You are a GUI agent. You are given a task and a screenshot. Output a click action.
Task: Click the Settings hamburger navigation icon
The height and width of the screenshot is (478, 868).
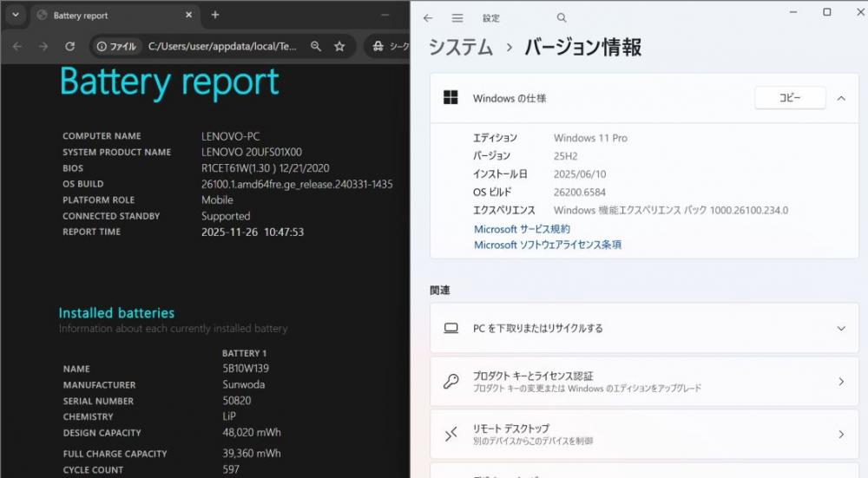pyautogui.click(x=457, y=17)
